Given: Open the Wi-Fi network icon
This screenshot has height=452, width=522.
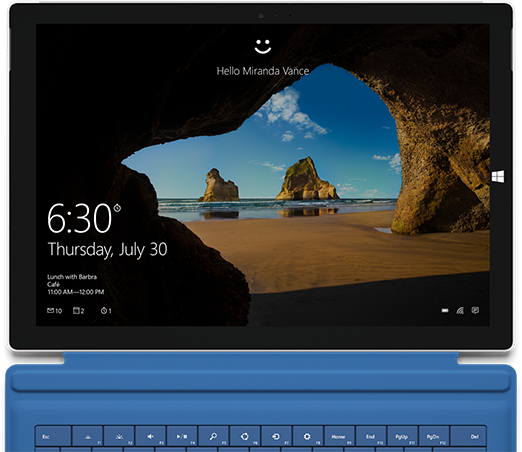Looking at the screenshot, I should (x=460, y=311).
